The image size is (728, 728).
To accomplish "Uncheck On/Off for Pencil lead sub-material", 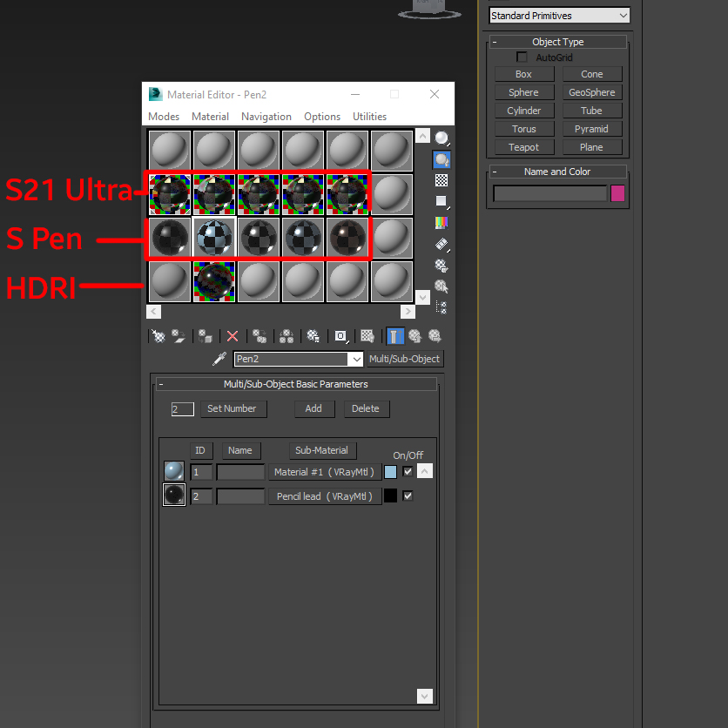I will (x=408, y=495).
